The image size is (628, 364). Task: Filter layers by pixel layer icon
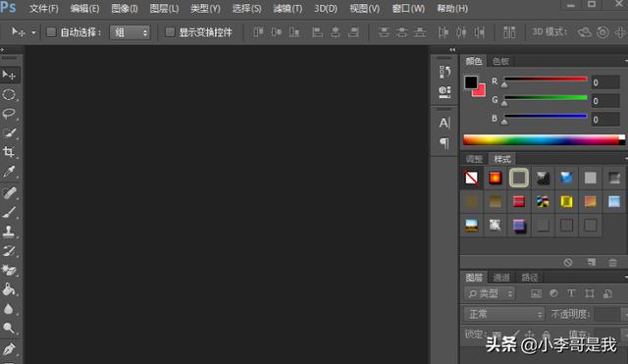[536, 293]
